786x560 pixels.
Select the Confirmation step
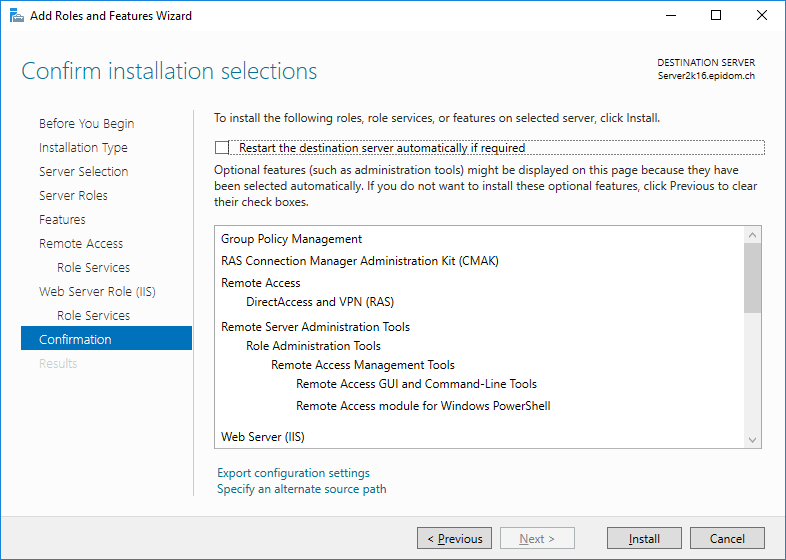[106, 338]
